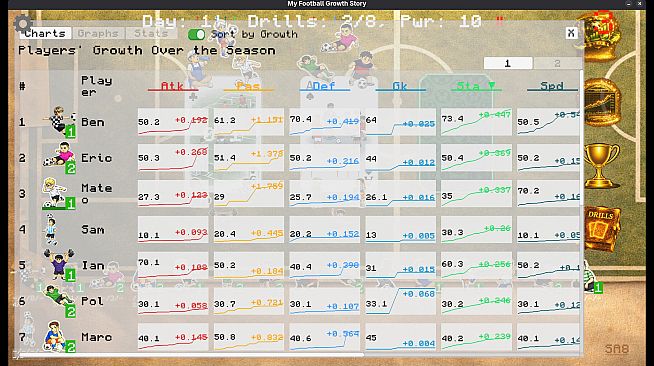Select Marc's player avatar
Image resolution: width=654 pixels, height=366 pixels.
58,337
